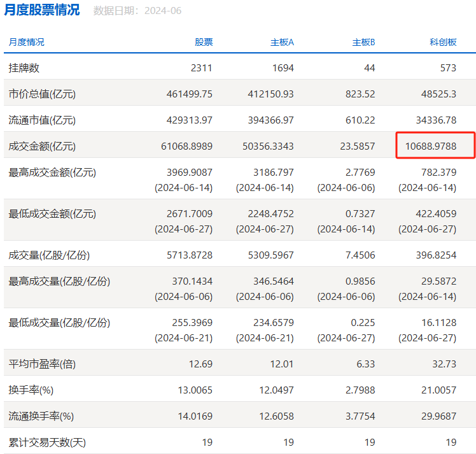
Task: Click the 成交金额(亿元) row label
Action: tap(42, 146)
